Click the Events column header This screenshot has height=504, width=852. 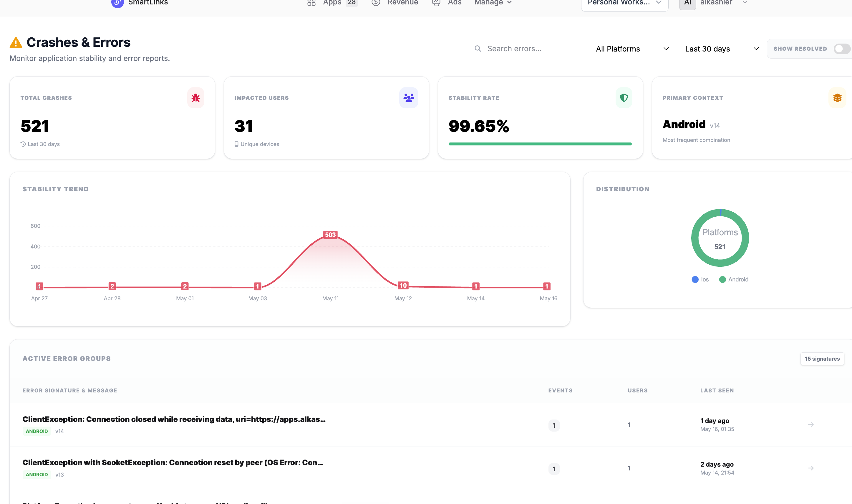560,391
